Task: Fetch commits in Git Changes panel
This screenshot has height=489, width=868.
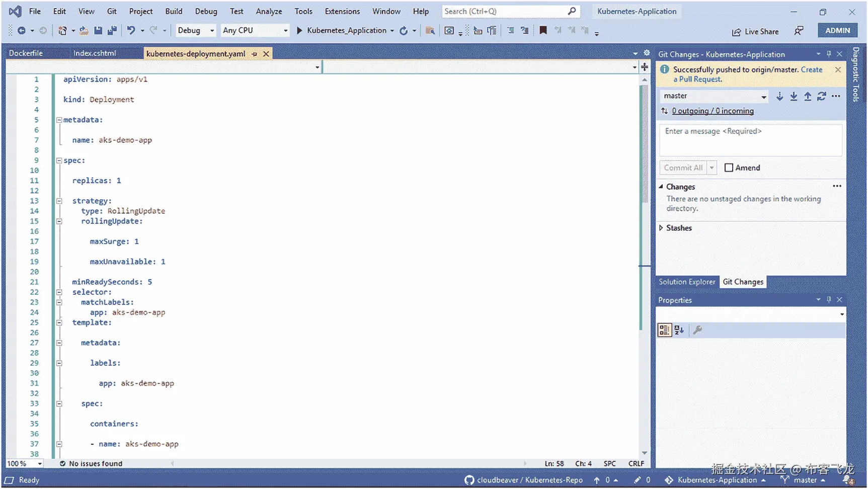Action: point(779,96)
